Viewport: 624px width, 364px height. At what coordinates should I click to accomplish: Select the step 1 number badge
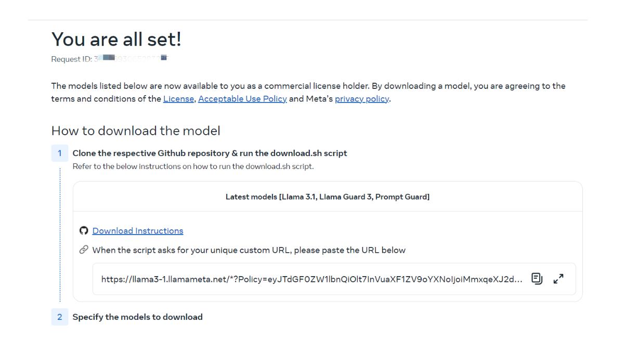pyautogui.click(x=60, y=153)
